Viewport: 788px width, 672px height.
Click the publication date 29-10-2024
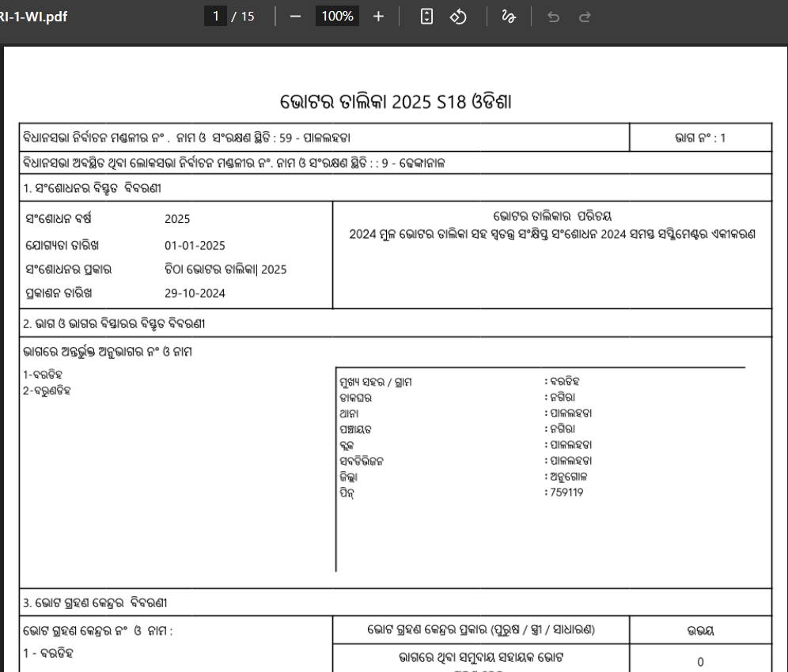195,293
